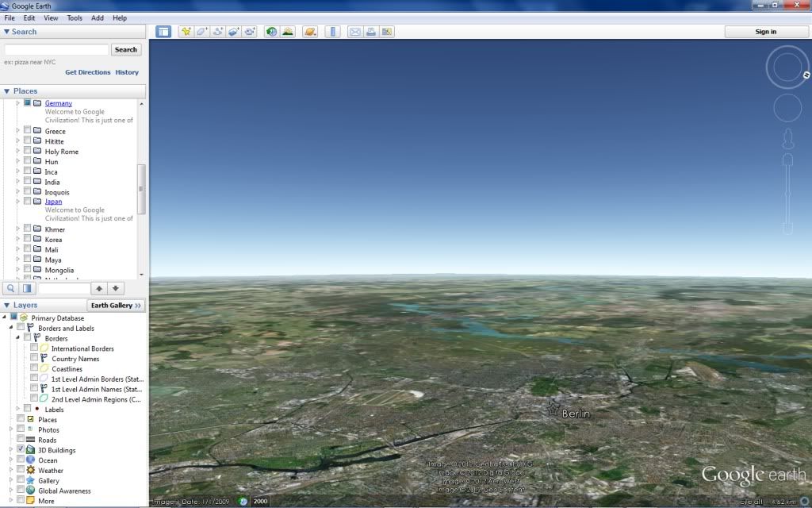Check the Japan folder checkbox
The image size is (812, 508).
point(27,201)
